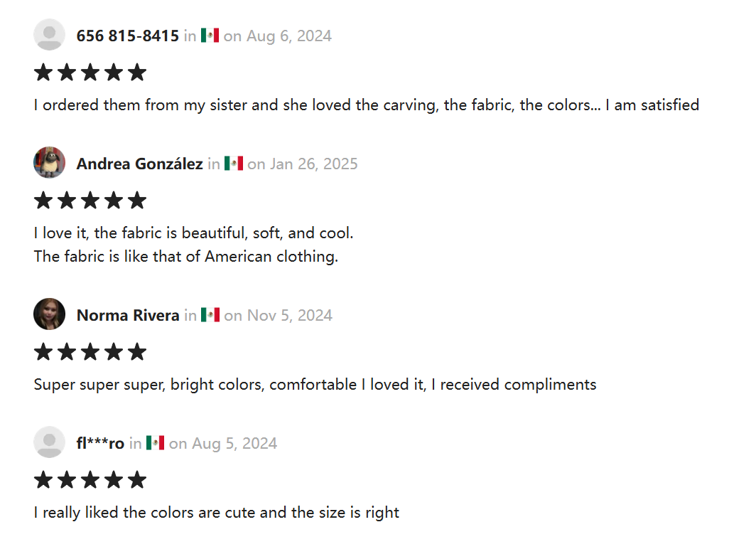Click the five stars under fl***ro
The width and height of the screenshot is (756, 554).
(x=90, y=479)
